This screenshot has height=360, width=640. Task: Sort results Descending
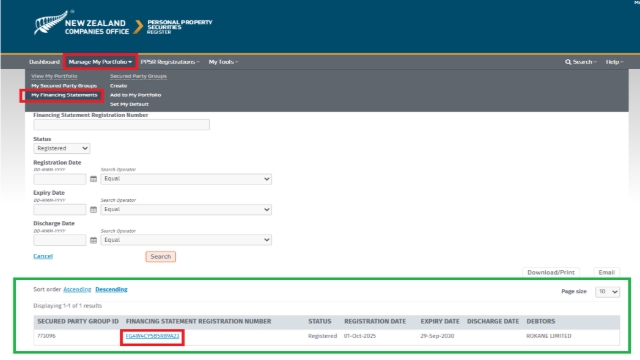coord(111,289)
